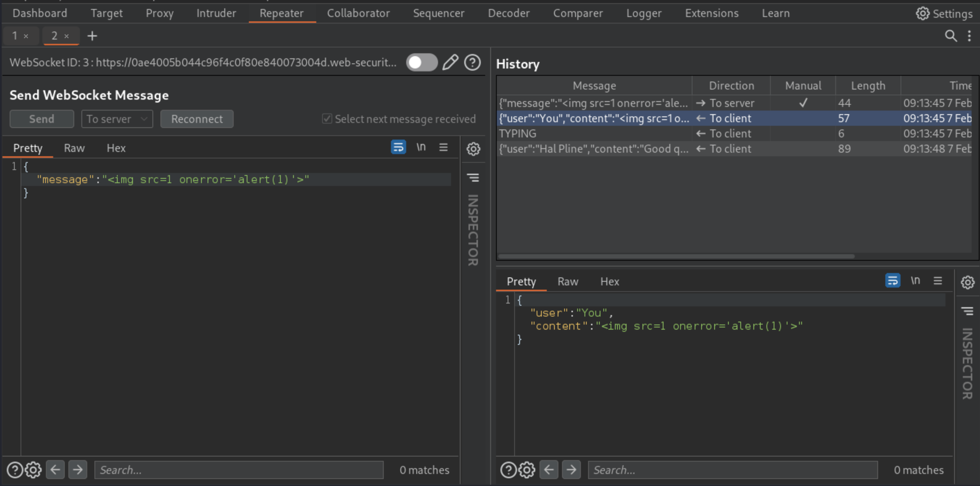Open left Inspector settings gear
980x486 pixels.
pos(473,149)
